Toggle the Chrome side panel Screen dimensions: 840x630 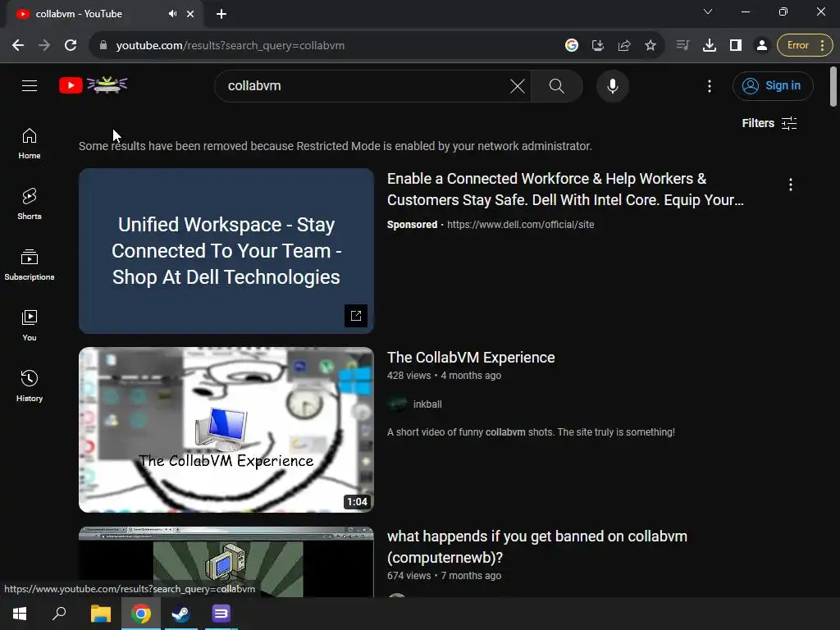736,46
